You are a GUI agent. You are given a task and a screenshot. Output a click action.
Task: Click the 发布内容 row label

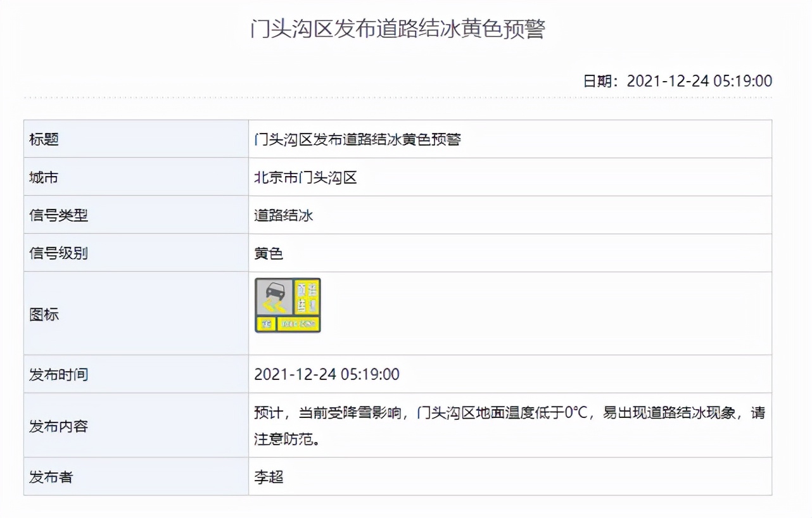pyautogui.click(x=58, y=426)
